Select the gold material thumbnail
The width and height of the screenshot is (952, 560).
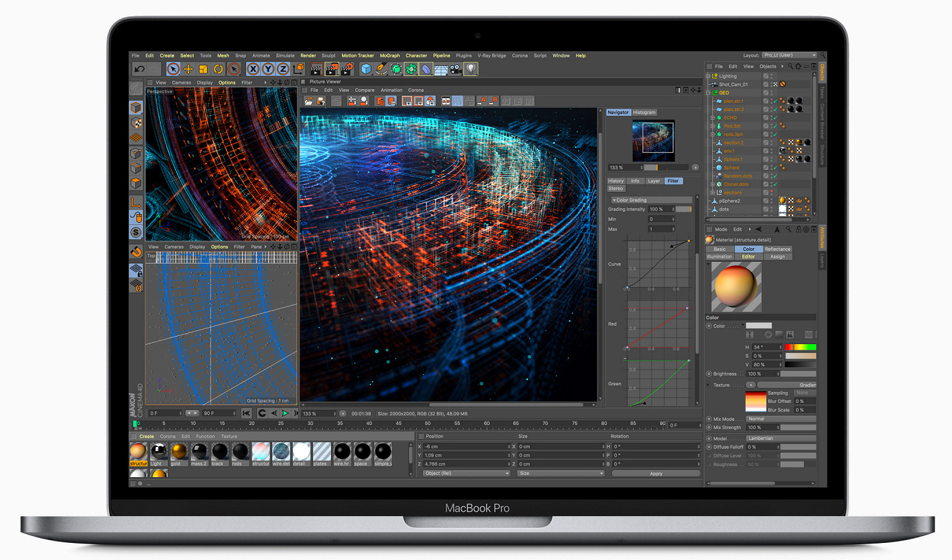179,452
